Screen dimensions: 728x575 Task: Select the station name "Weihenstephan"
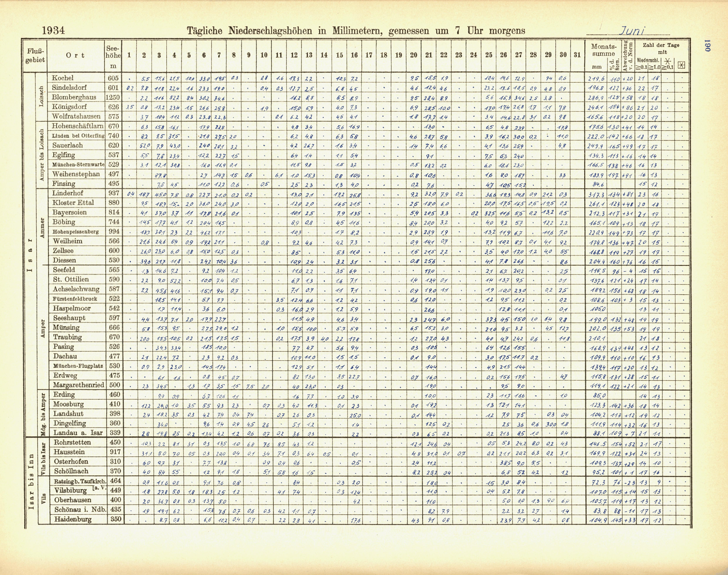pos(76,174)
